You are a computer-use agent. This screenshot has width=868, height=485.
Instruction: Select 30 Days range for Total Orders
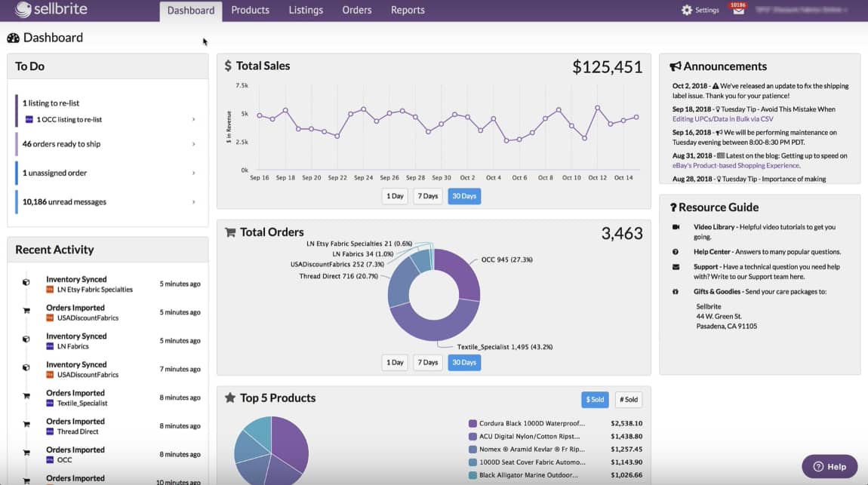coord(464,363)
